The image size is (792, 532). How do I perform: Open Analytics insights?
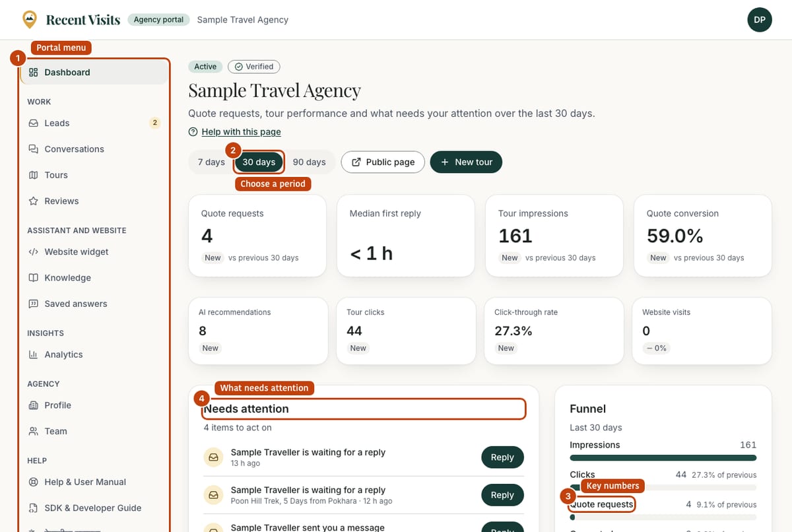coord(94,354)
